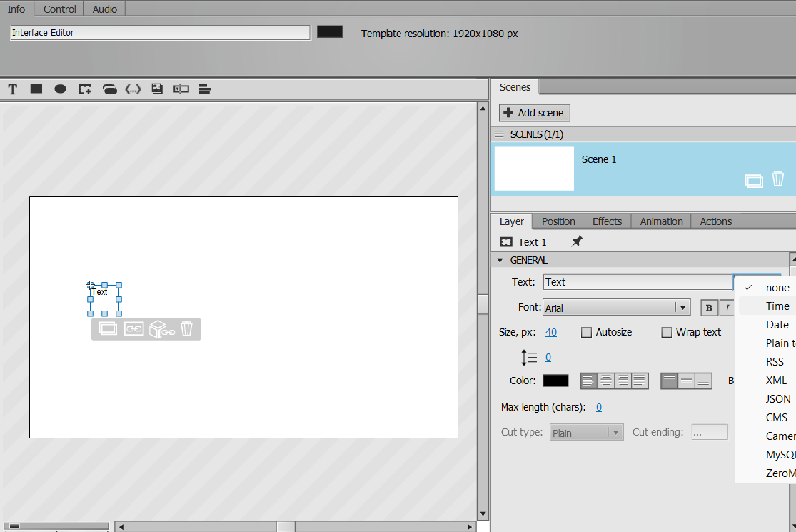Open the Font dropdown showing Arial
This screenshot has height=532, width=796.
616,308
